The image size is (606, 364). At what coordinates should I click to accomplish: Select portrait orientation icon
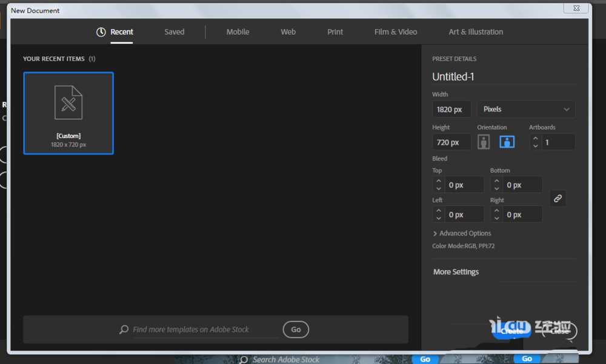pyautogui.click(x=484, y=142)
